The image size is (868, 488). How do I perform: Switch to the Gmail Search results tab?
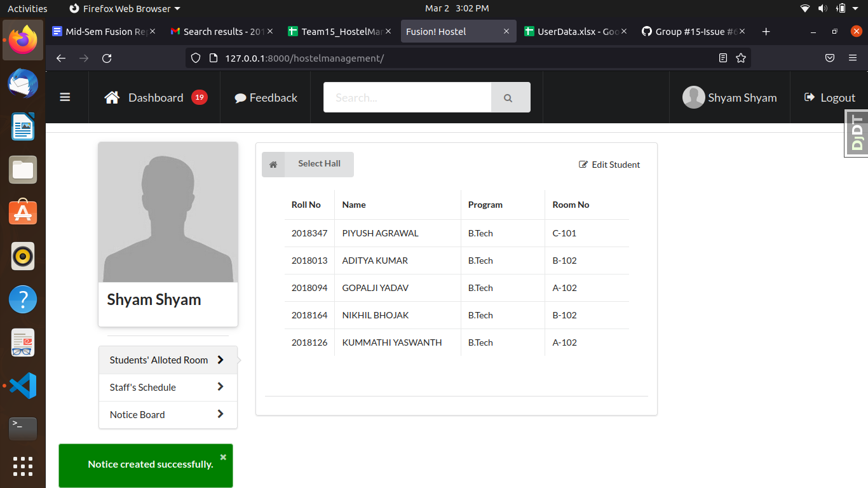[222, 31]
